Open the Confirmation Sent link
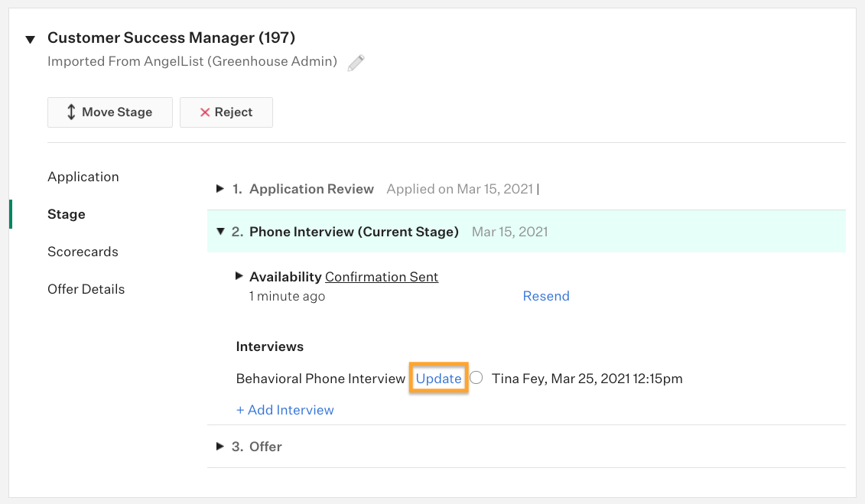The image size is (865, 504). coord(382,277)
